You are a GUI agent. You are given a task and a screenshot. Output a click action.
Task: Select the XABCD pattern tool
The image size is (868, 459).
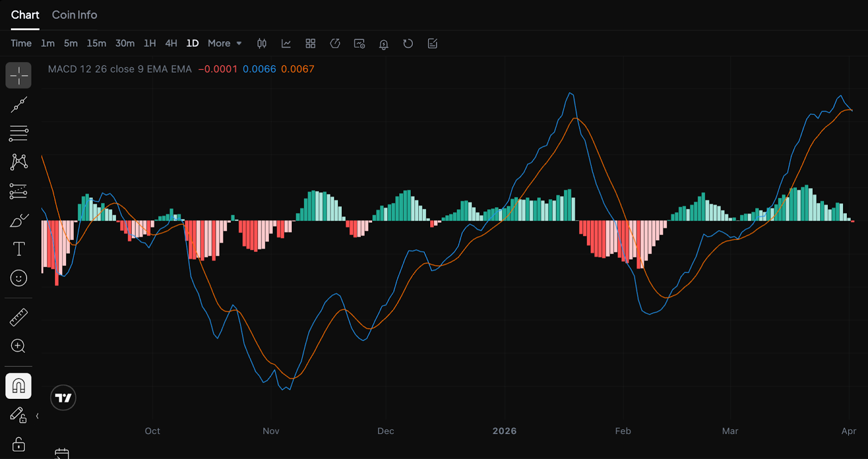pos(18,162)
